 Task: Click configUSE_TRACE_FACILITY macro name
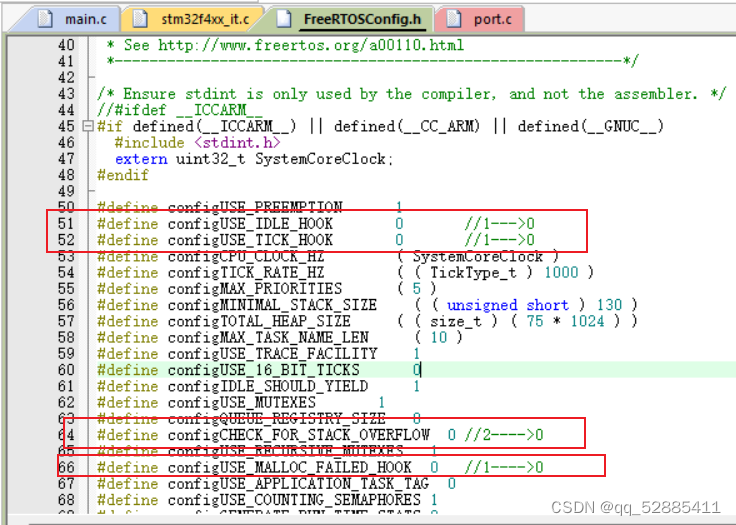[x=273, y=354]
